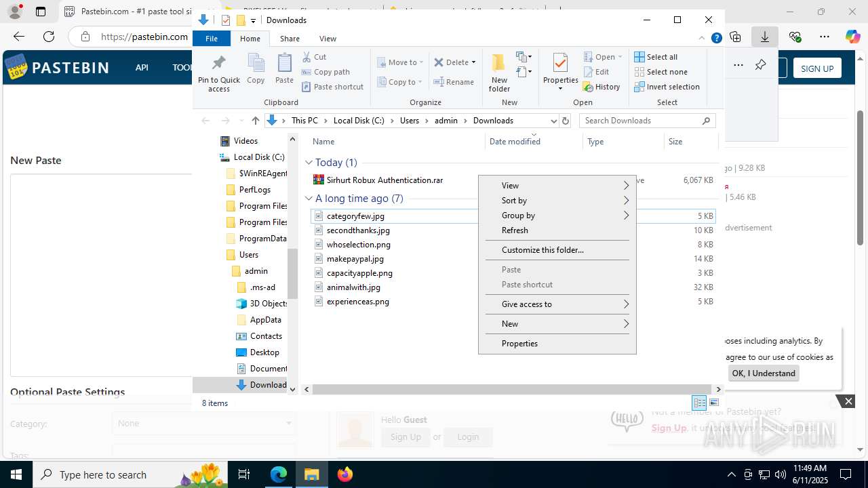Image resolution: width=868 pixels, height=488 pixels.
Task: Open Firefox from taskbar
Action: click(345, 474)
